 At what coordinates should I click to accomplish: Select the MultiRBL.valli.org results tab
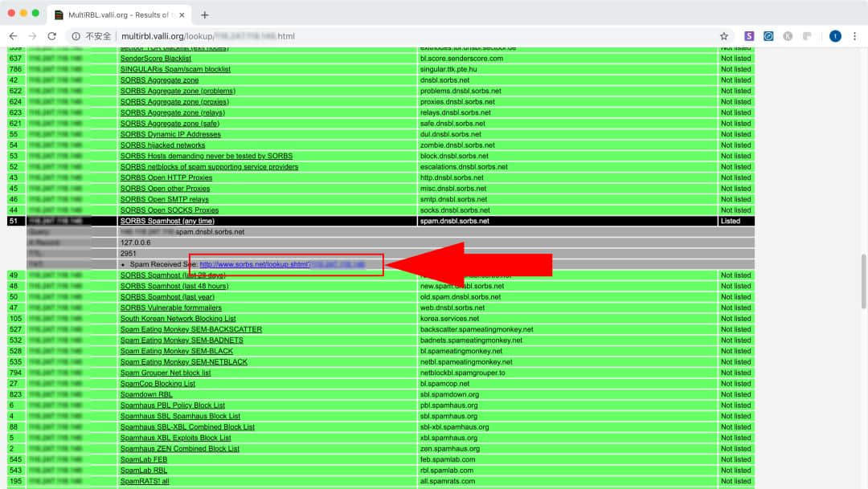tap(119, 15)
